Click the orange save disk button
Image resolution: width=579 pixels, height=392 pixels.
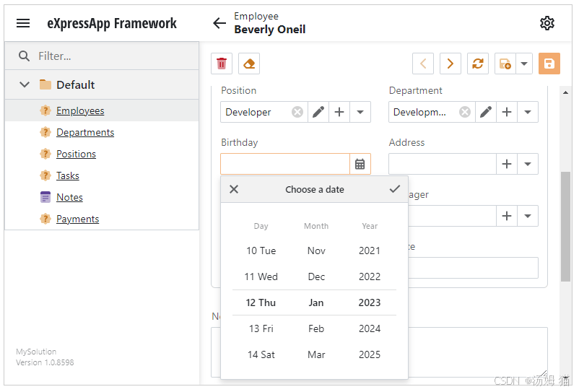pyautogui.click(x=549, y=64)
